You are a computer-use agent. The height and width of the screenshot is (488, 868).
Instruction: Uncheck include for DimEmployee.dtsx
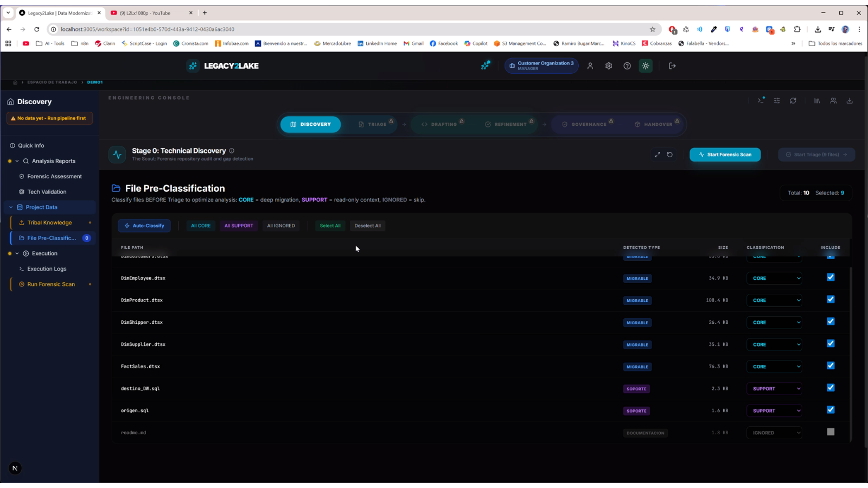(x=831, y=278)
